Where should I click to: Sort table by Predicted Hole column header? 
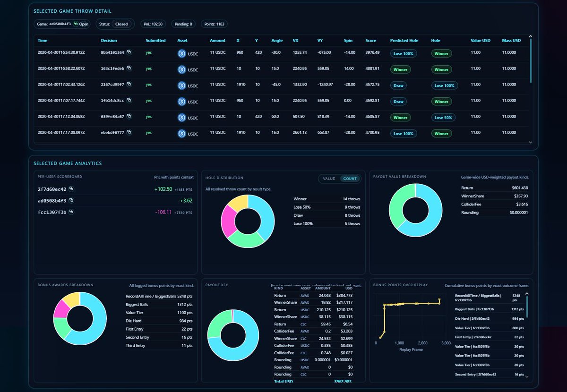tap(404, 41)
